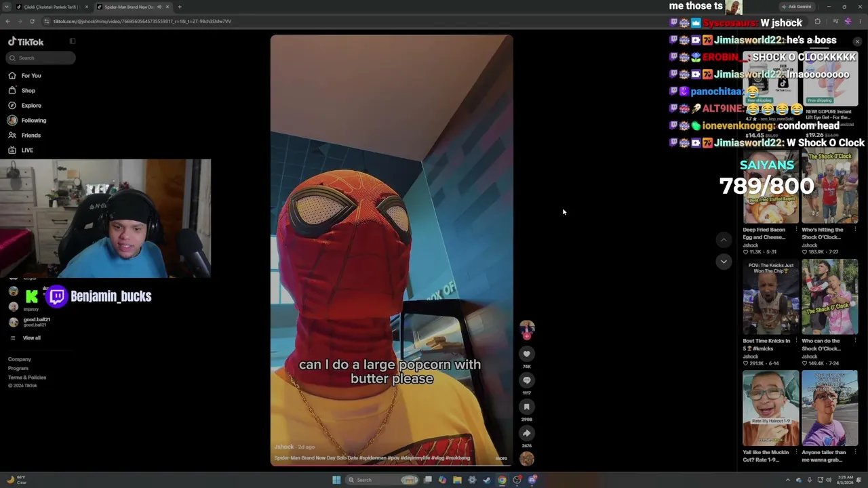This screenshot has width=868, height=488.
Task: Open 'Anyone taller than me' video
Action: (829, 408)
